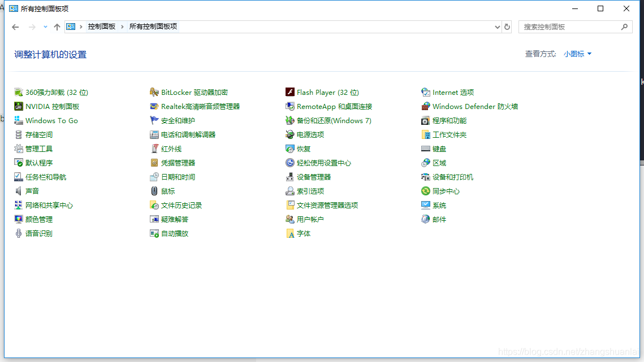The width and height of the screenshot is (644, 362).
Task: Open 疑难解答 link
Action: click(175, 219)
